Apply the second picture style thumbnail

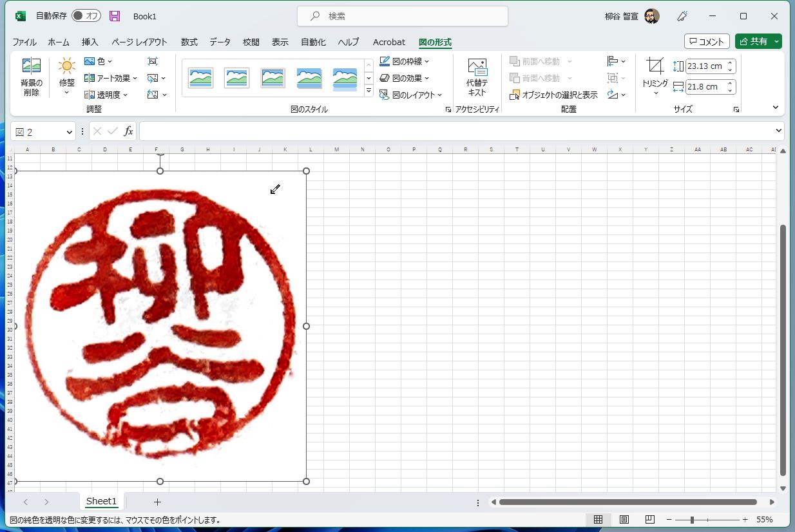(236, 78)
